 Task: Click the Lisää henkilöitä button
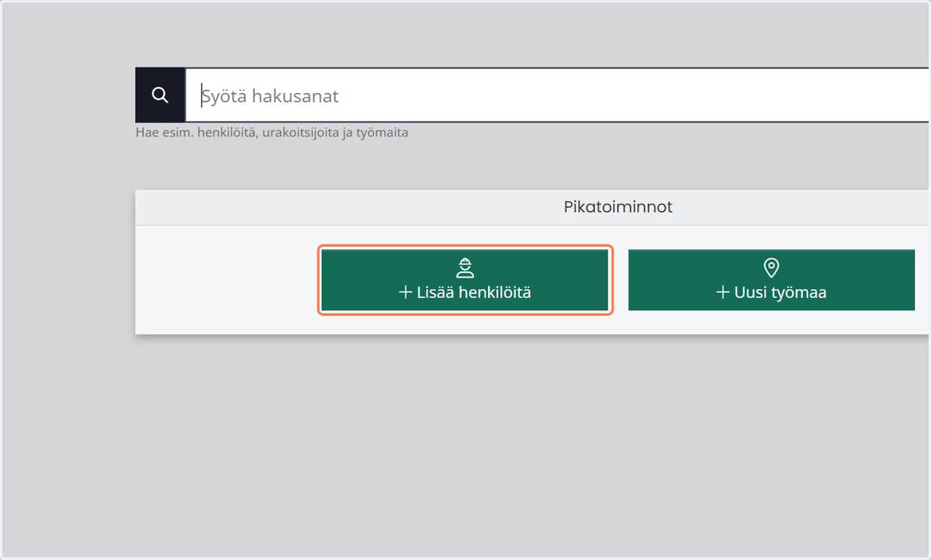pos(465,280)
